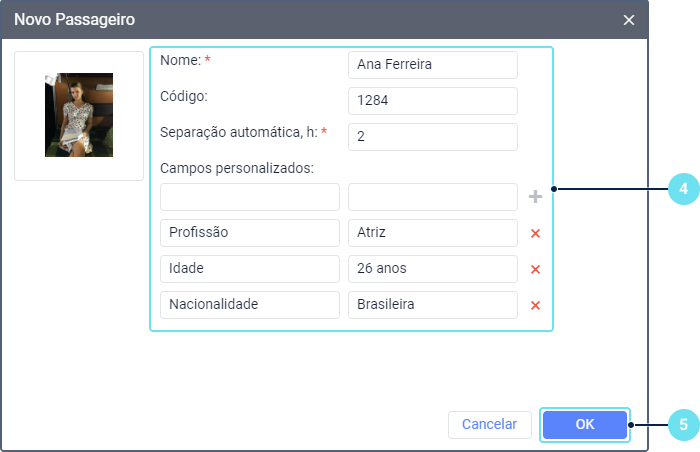Edit the Idade field name box
The image size is (700, 452).
click(250, 269)
